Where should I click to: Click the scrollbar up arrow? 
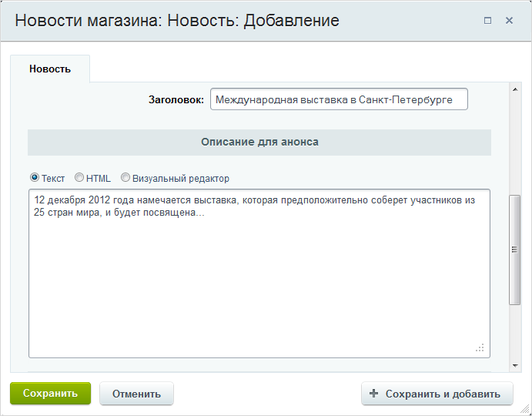515,89
